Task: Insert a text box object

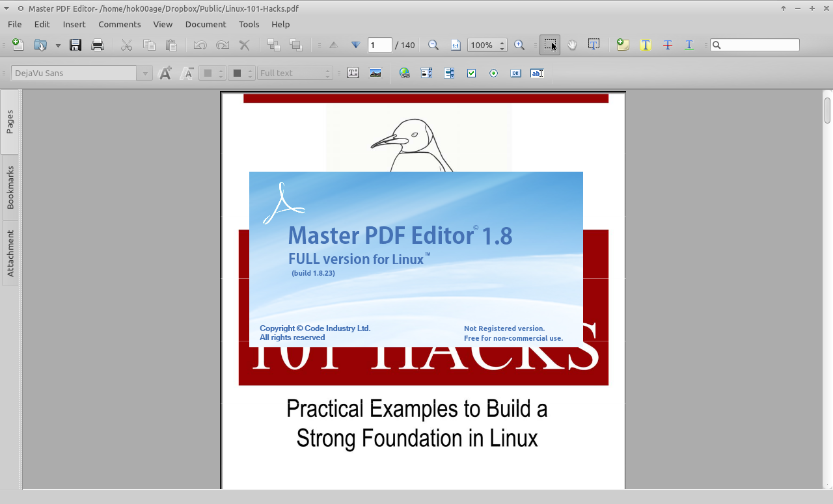Action: click(353, 73)
